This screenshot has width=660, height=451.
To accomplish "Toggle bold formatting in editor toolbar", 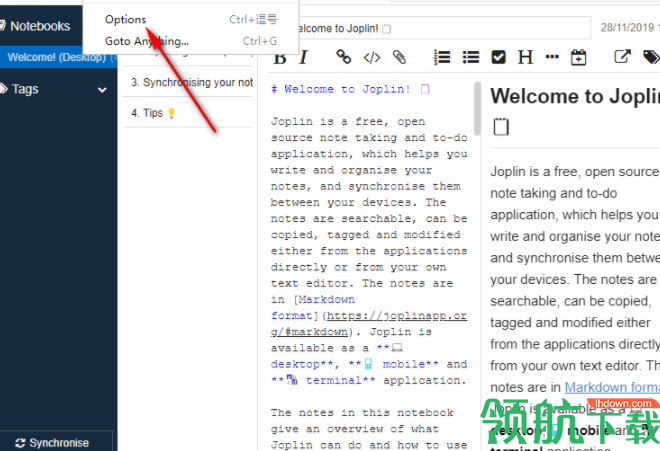I will coord(279,58).
